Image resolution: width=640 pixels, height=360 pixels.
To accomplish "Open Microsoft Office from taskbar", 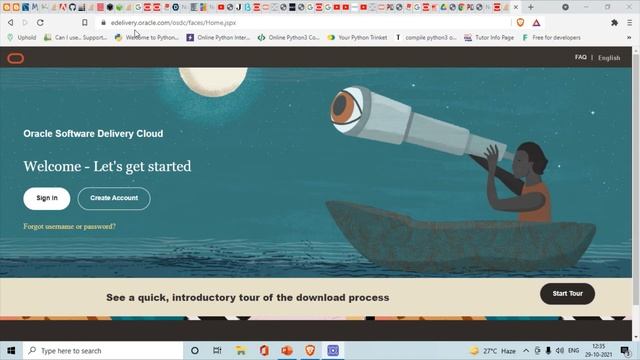I will tap(264, 351).
